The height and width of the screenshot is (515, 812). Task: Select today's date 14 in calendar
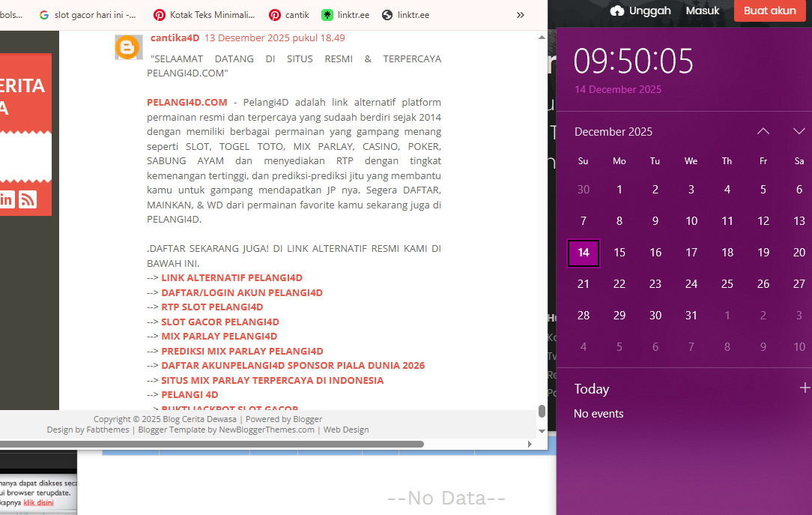(x=583, y=253)
